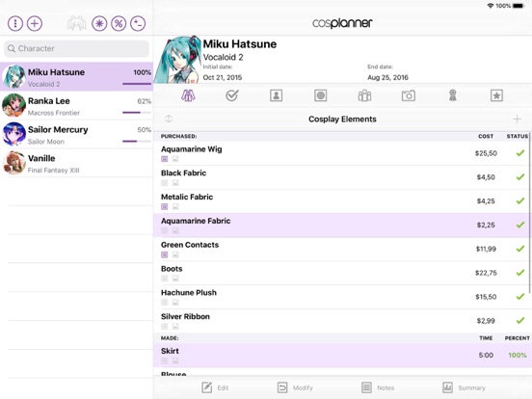Click the Edit button in bottom bar
This screenshot has height=399, width=532.
(215, 387)
